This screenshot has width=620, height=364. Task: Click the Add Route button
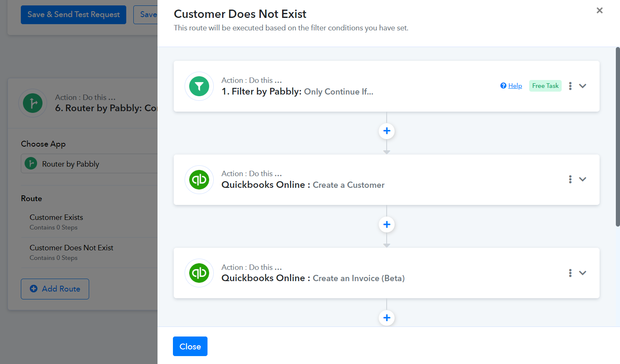[55, 289]
